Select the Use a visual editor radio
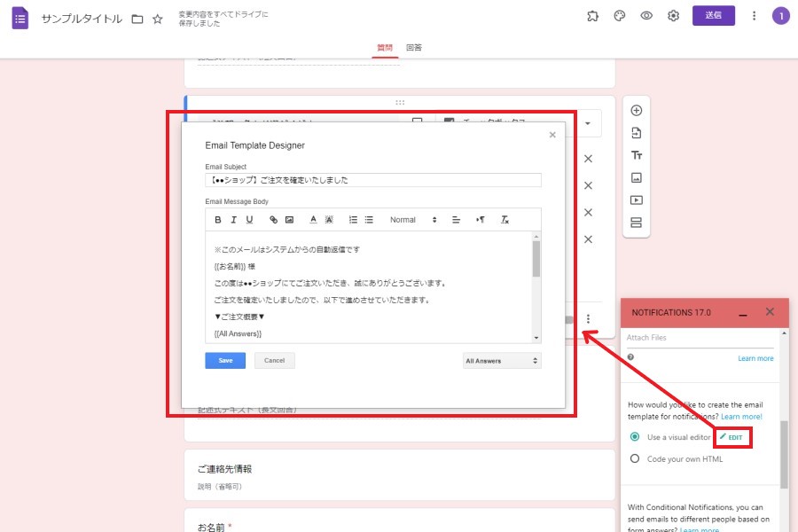798x532 pixels. (x=634, y=436)
